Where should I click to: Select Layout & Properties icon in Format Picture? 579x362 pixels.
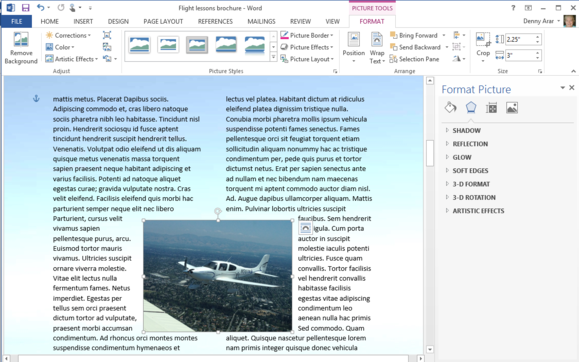(491, 107)
